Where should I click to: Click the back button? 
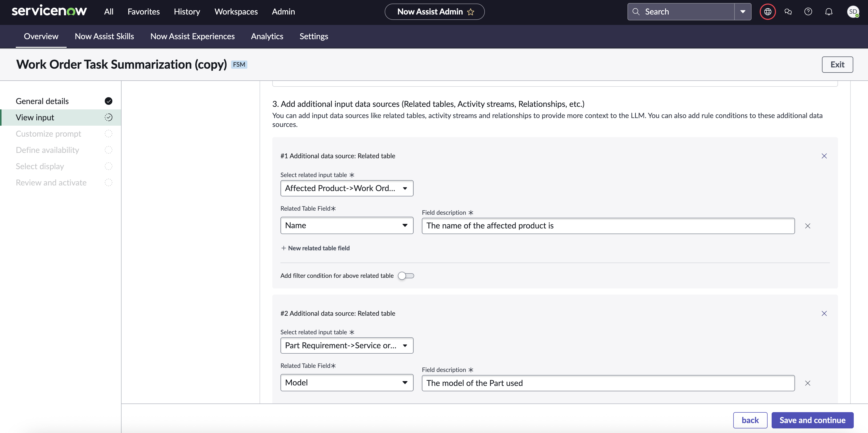[750, 420]
